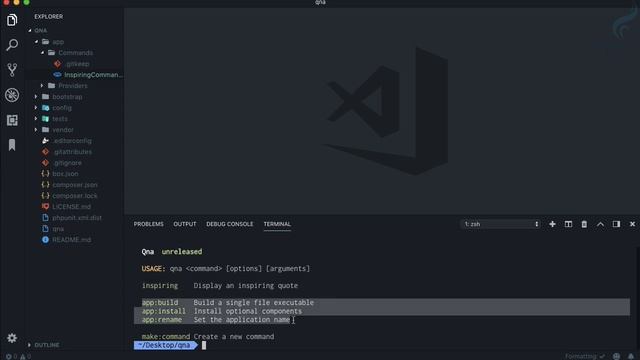
Task: Collapse the QNA root folder
Action: [x=30, y=31]
